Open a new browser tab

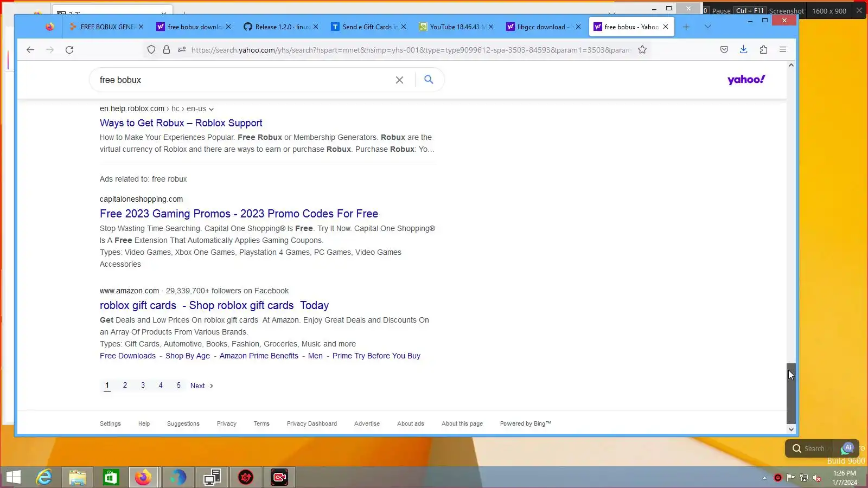[686, 27]
